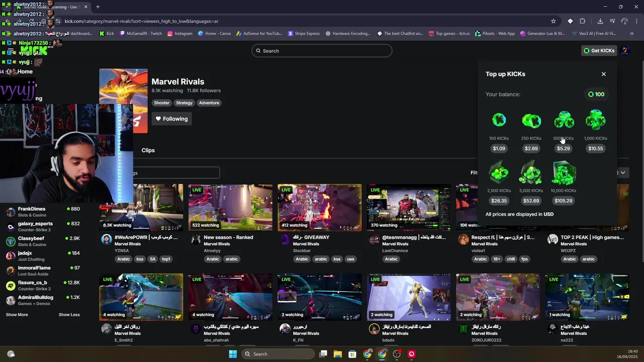644x362 pixels.
Task: Click the top1 tag under YZNSA stream
Action: pos(166,259)
